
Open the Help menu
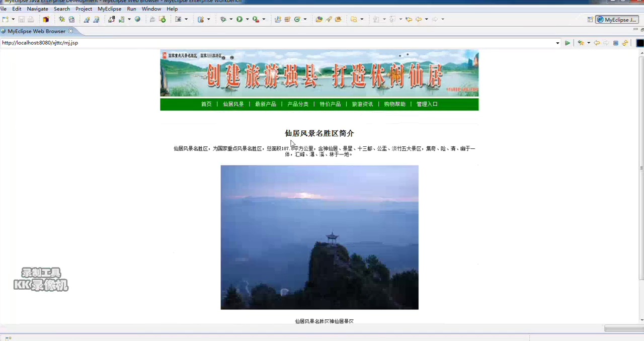172,9
